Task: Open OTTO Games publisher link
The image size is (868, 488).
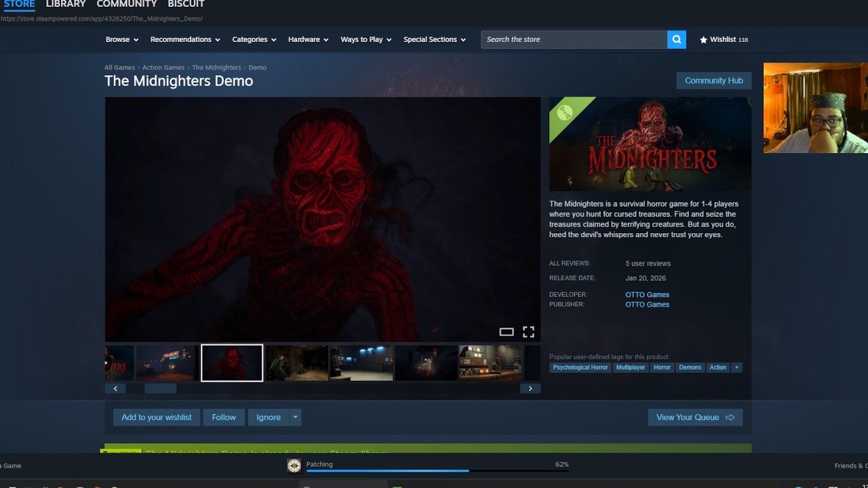Action: pos(647,304)
